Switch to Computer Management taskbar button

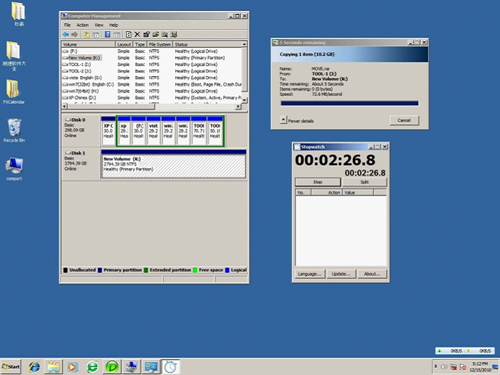[132, 367]
